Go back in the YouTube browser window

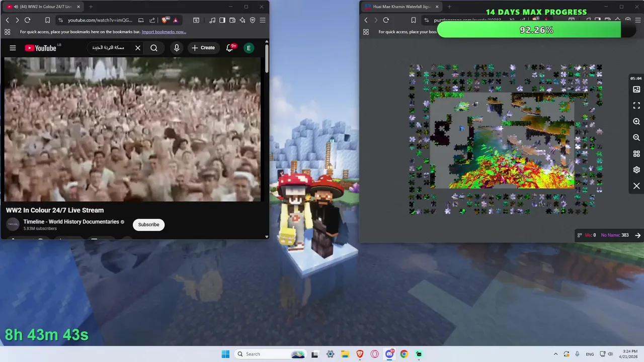(8, 20)
